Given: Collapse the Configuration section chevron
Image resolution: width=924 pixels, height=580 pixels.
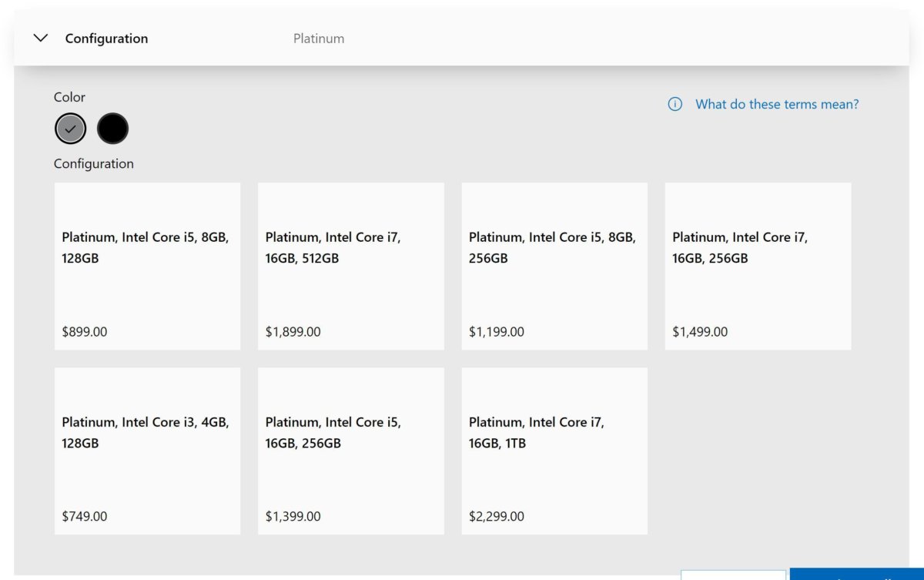Looking at the screenshot, I should [x=42, y=38].
